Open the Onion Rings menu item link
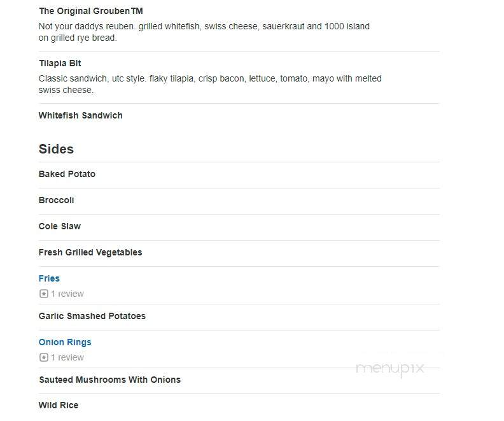This screenshot has height=421, width=504. tap(65, 342)
